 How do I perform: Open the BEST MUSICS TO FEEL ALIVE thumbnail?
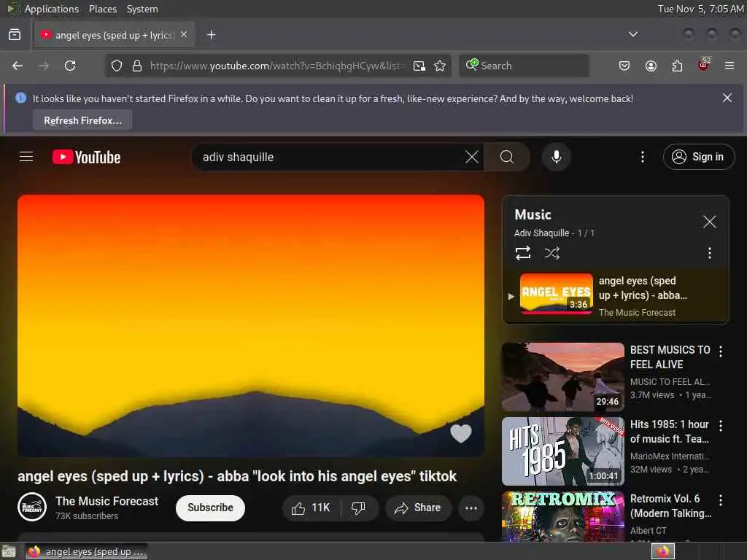[x=562, y=377]
